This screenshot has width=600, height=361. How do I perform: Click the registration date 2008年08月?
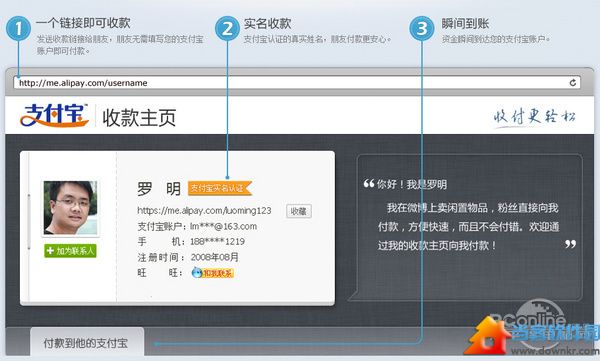214,257
